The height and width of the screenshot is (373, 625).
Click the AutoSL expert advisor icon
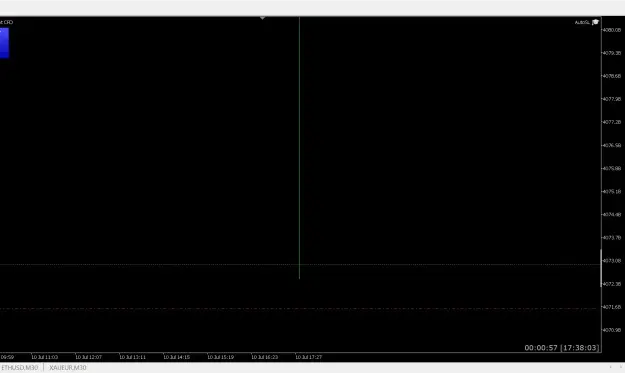(x=596, y=22)
